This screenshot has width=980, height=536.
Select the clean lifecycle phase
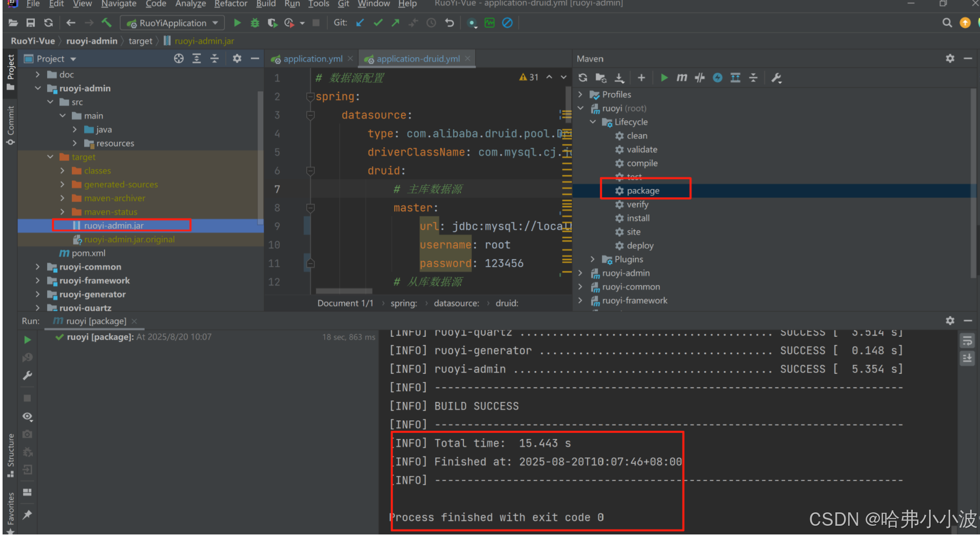637,136
